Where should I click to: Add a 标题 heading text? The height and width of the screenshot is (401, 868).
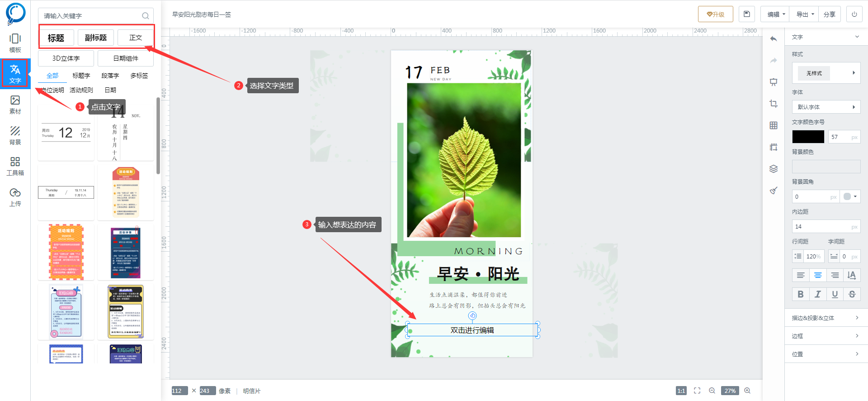pos(56,38)
